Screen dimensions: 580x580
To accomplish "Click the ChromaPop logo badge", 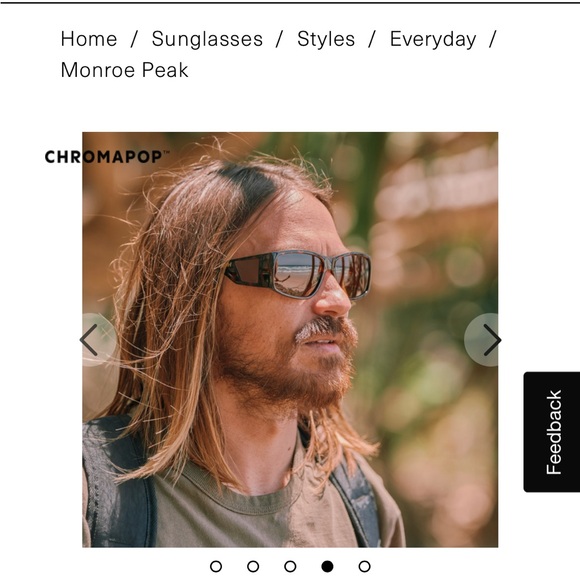I will (x=107, y=157).
